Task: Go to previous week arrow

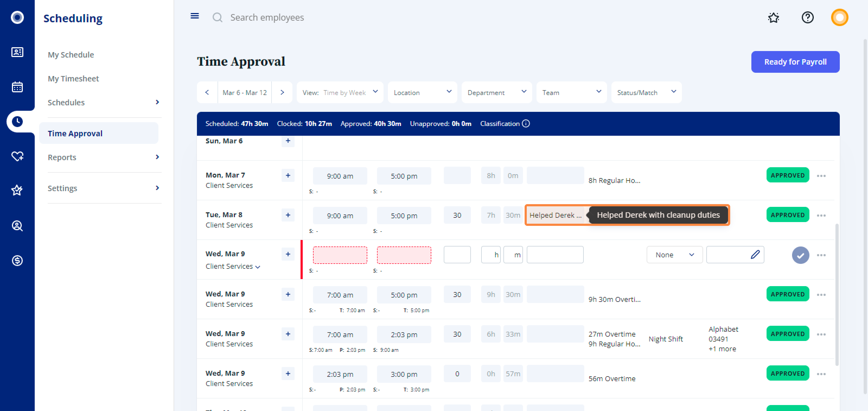Action: (207, 92)
